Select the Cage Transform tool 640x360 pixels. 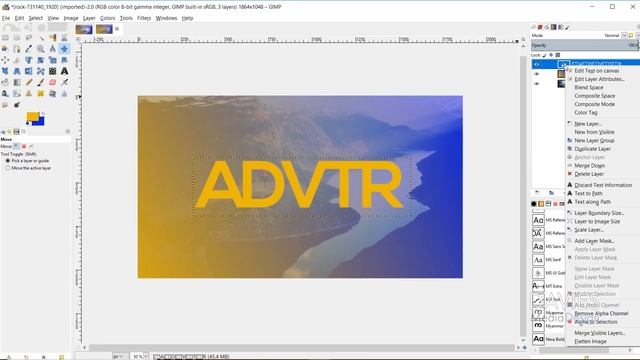40,71
